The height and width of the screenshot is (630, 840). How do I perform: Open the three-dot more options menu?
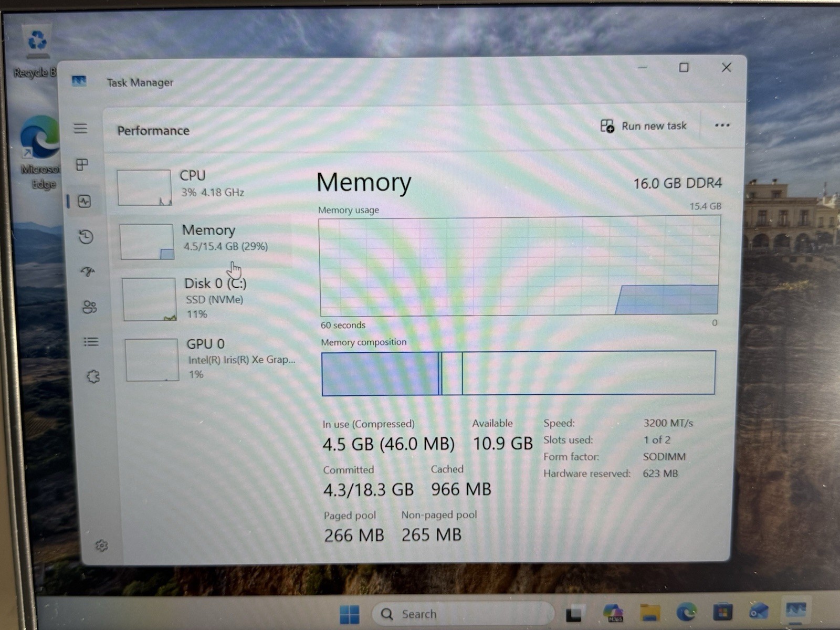click(722, 125)
